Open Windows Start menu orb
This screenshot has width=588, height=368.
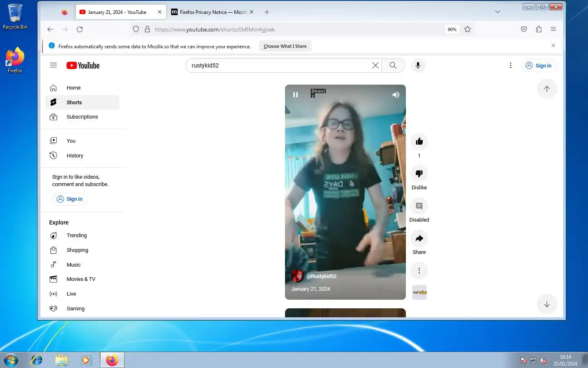point(11,360)
